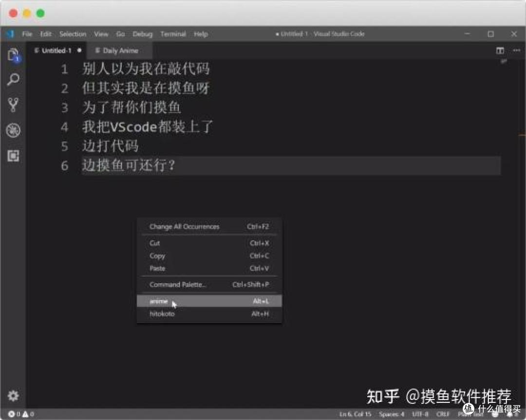
Task: Close the VS Code window with X
Action: point(514,34)
